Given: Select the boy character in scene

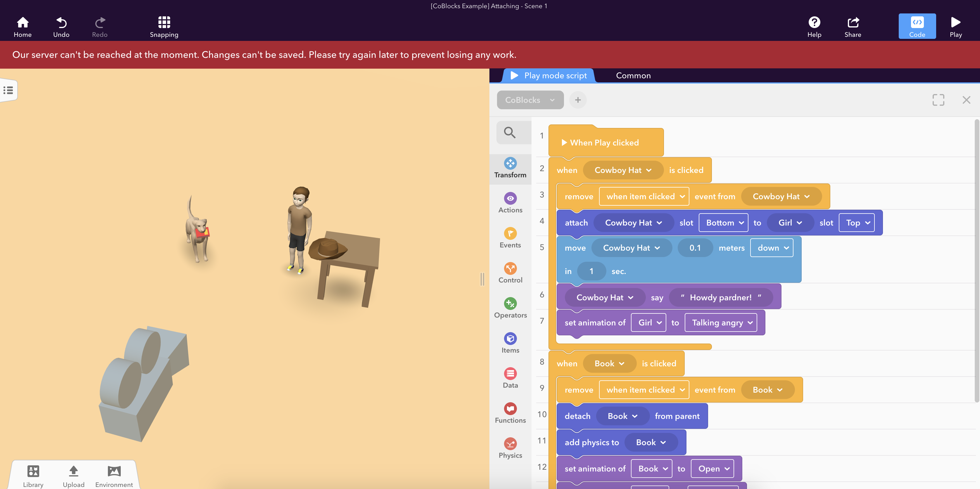Looking at the screenshot, I should coord(299,230).
